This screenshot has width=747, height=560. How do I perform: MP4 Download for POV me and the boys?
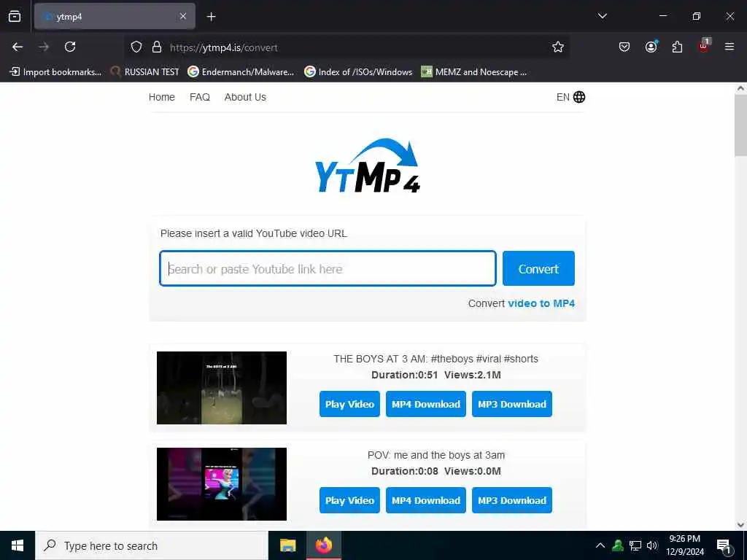426,500
